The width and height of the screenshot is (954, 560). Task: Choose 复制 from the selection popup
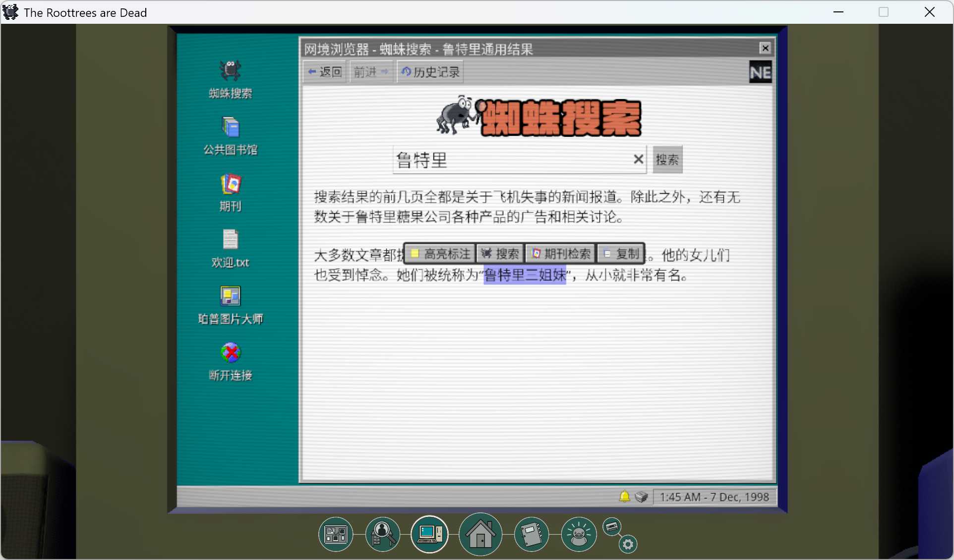tap(621, 254)
